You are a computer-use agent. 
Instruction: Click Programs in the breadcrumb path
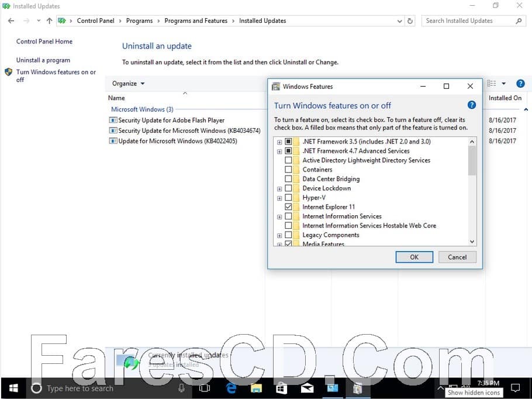tap(139, 20)
